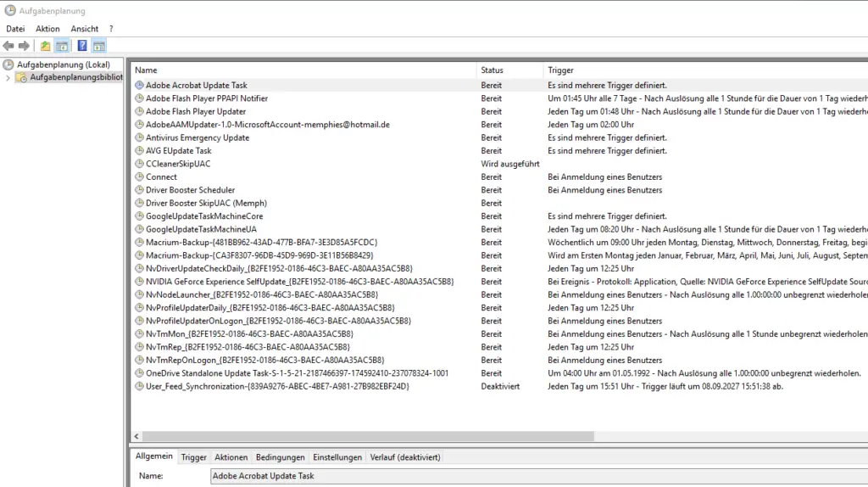This screenshot has width=868, height=487.
Task: Open the Datei menu
Action: [15, 29]
